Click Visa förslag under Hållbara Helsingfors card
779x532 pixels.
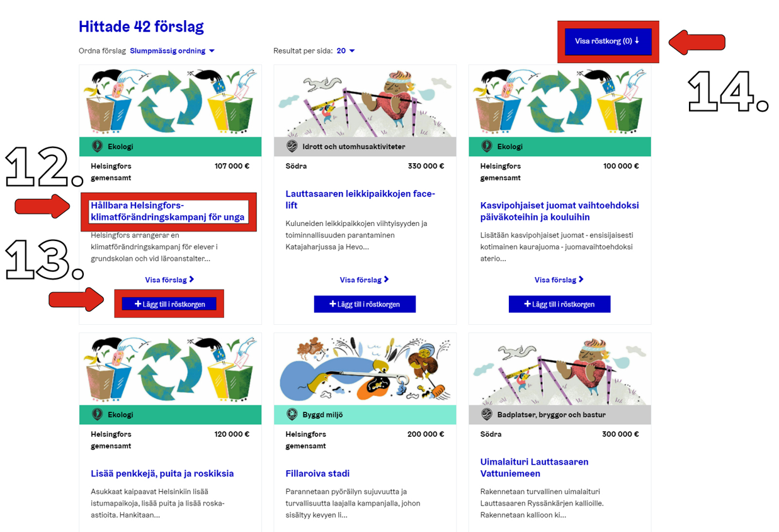click(166, 280)
